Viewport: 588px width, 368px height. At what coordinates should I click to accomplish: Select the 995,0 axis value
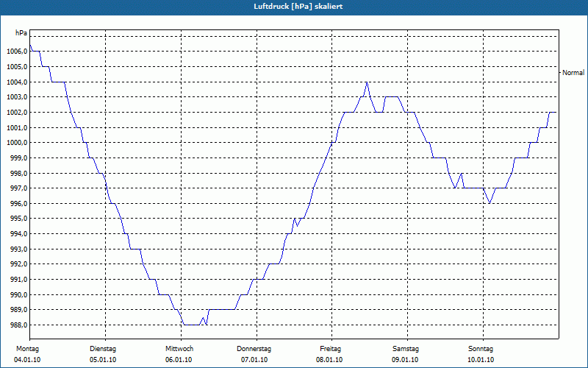click(x=19, y=219)
